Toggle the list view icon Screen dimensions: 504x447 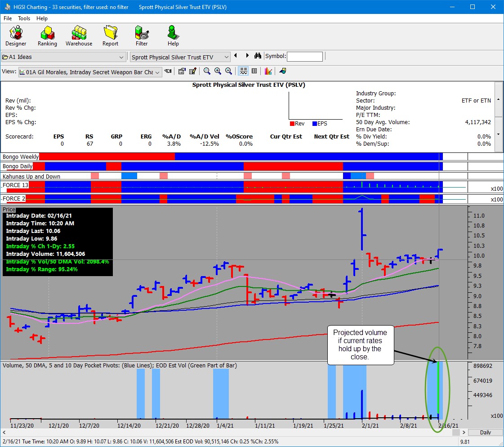click(254, 71)
